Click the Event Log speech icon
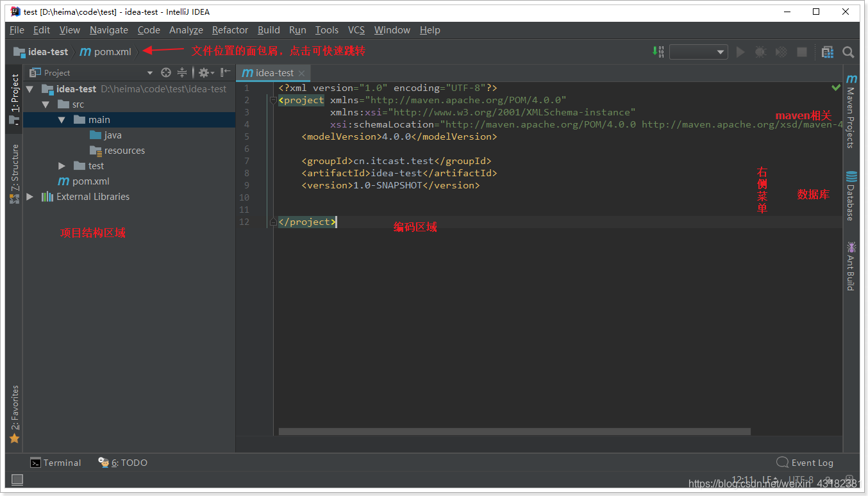Screen dimensions: 868x496 (x=782, y=463)
